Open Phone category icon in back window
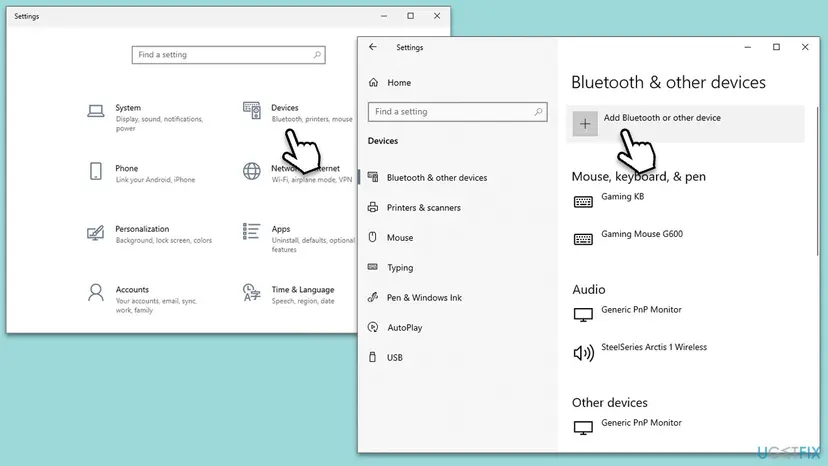This screenshot has width=828, height=466. pyautogui.click(x=96, y=171)
